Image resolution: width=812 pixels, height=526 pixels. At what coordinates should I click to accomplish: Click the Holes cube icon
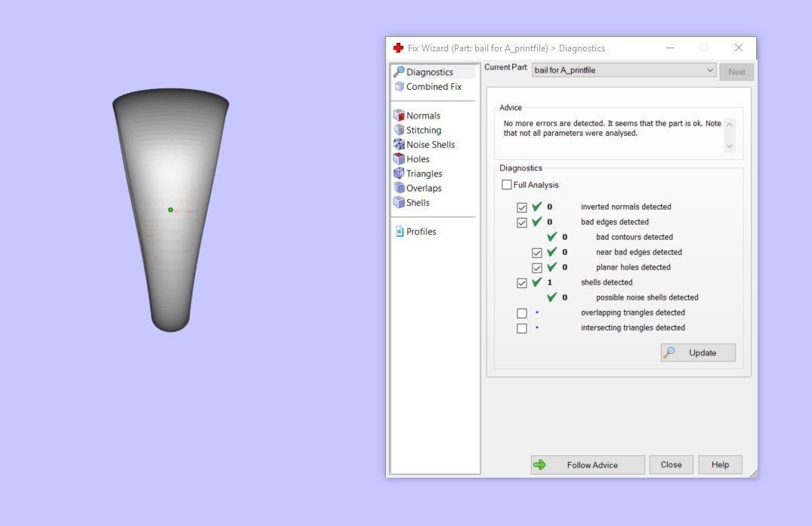click(399, 158)
